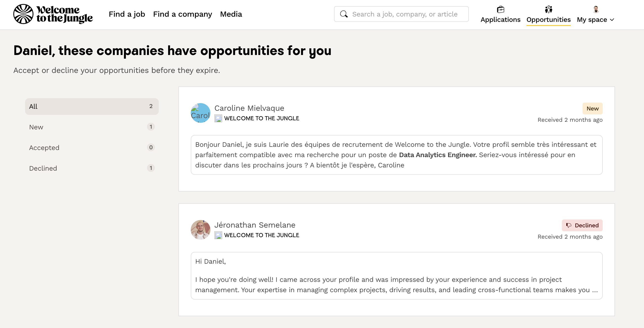Image resolution: width=644 pixels, height=328 pixels.
Task: Open the Find a job menu
Action: coord(127,14)
